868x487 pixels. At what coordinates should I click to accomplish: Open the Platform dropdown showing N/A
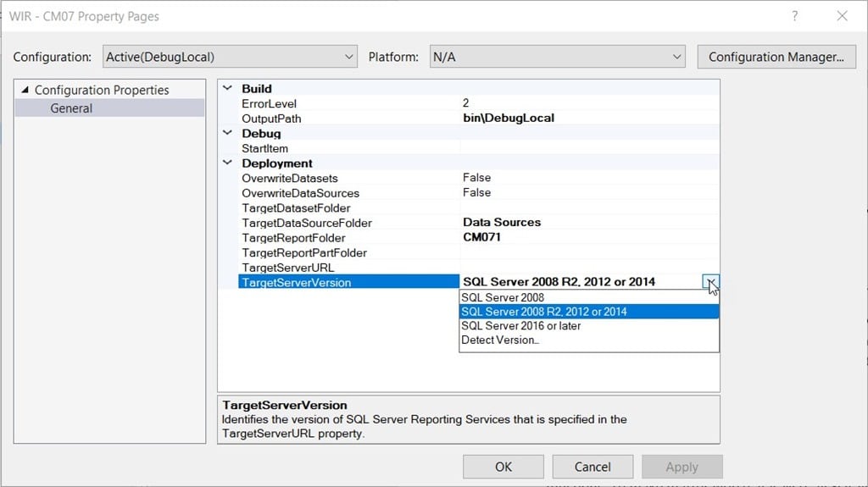[557, 57]
